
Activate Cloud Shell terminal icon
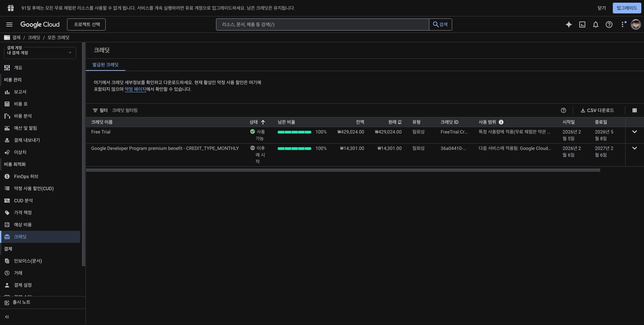(582, 24)
